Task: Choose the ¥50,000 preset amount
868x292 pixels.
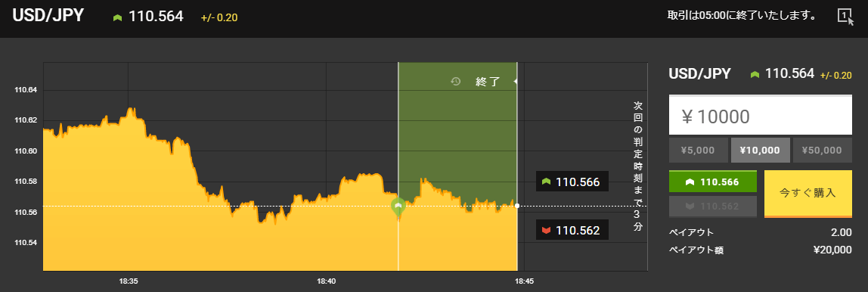Action: 823,150
